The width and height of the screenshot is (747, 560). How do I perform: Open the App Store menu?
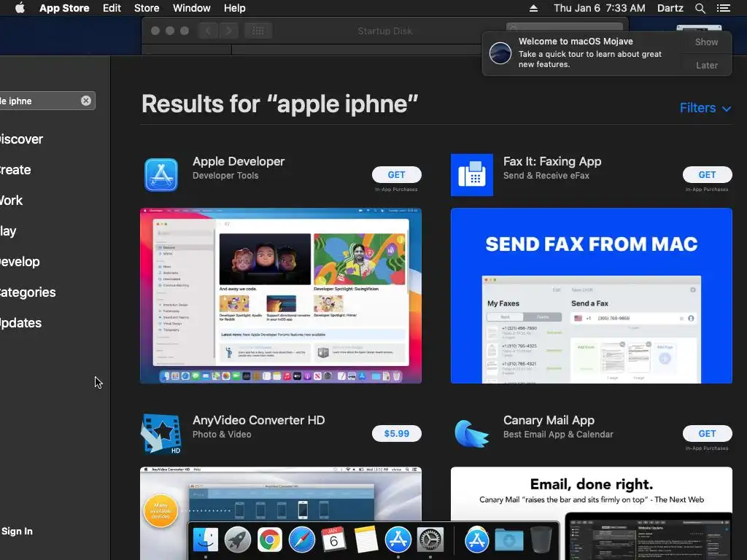tap(64, 8)
